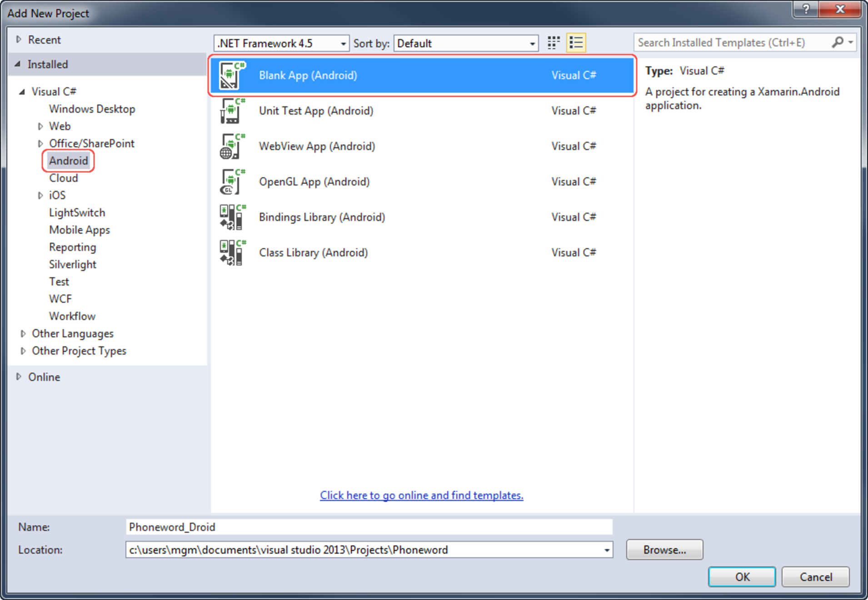Click the Blank App (Android) template icon
The width and height of the screenshot is (868, 600).
click(232, 75)
